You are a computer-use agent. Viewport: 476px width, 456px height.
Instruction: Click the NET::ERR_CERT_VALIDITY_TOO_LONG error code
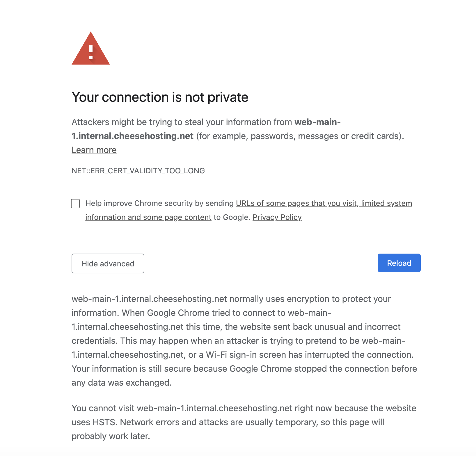[138, 171]
